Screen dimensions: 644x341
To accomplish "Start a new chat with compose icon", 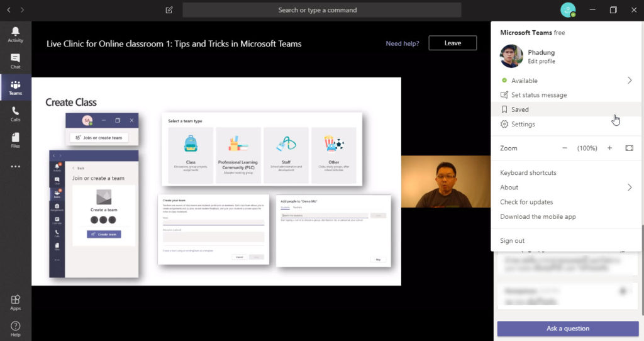I will [169, 10].
